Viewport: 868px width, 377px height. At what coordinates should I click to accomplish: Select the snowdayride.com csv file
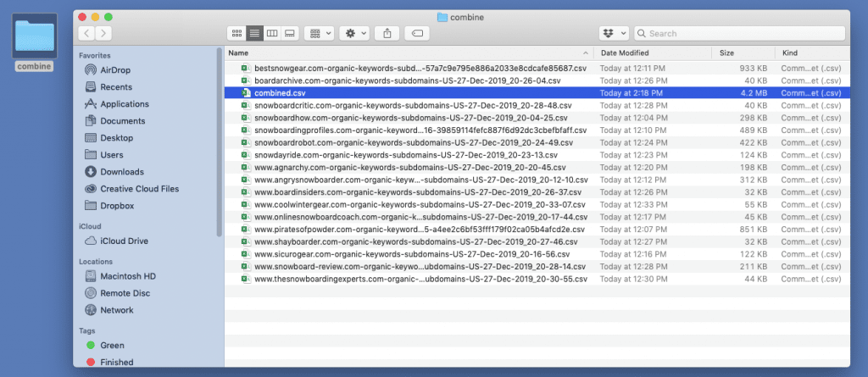tap(537, 155)
